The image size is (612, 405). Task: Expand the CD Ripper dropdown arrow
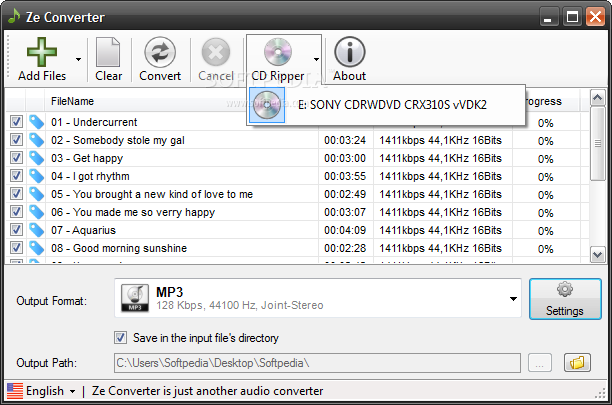coord(316,59)
